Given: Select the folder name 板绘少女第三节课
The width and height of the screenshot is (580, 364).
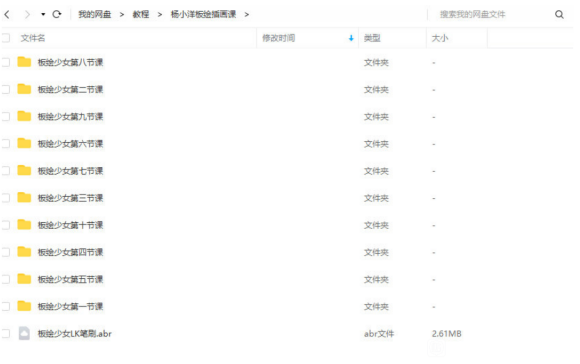Looking at the screenshot, I should click(x=70, y=198).
